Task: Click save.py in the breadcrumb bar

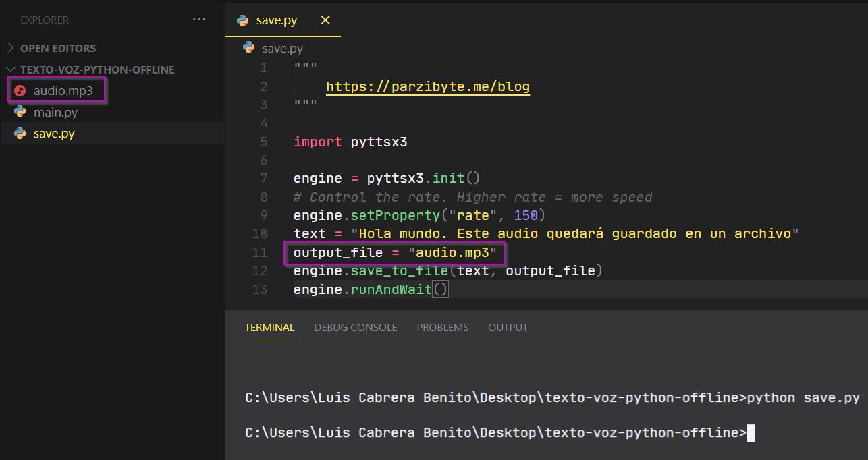Action: pos(282,48)
